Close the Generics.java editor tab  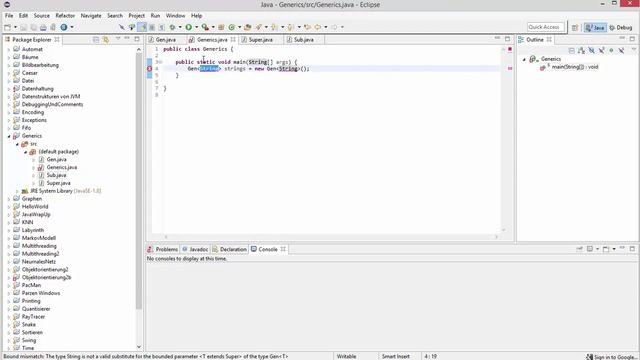click(233, 40)
